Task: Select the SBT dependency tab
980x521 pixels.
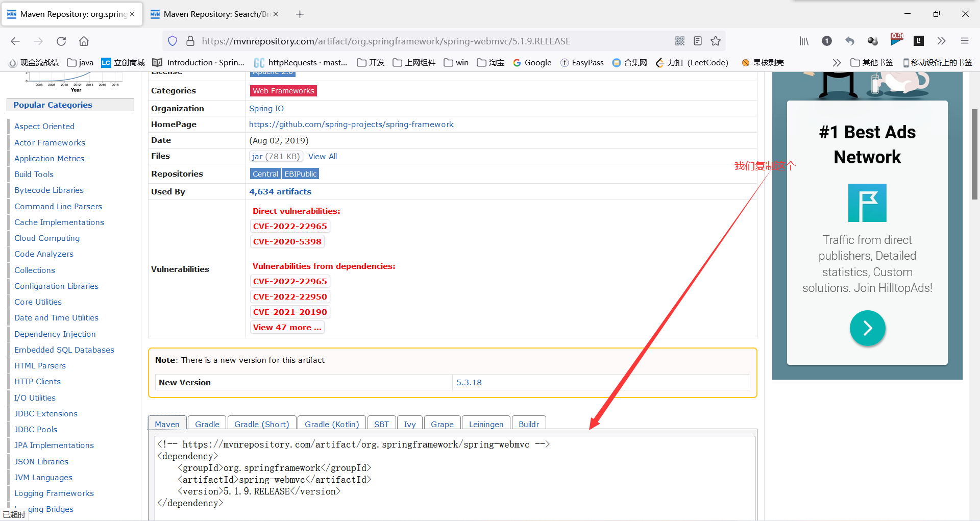Action: (x=381, y=424)
